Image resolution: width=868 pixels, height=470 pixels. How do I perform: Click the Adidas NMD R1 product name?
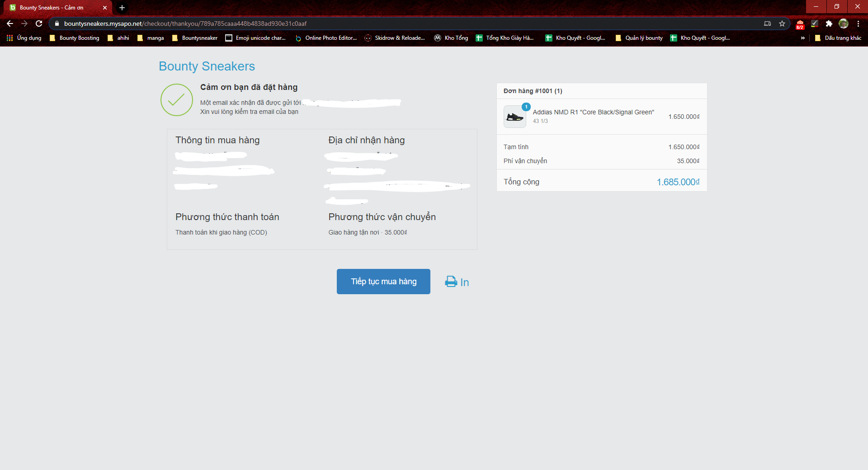click(x=593, y=112)
